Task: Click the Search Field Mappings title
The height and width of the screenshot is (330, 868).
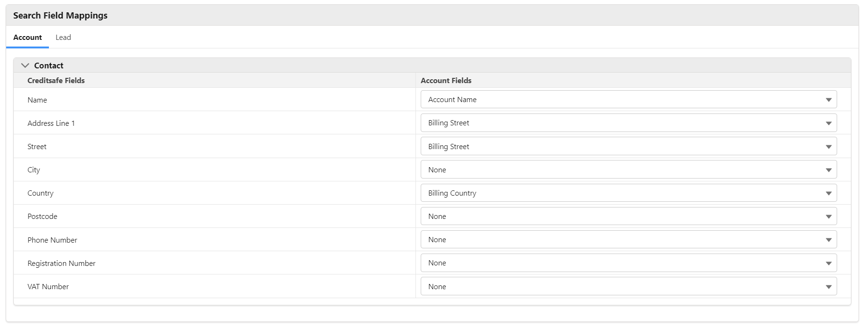Action: tap(60, 16)
